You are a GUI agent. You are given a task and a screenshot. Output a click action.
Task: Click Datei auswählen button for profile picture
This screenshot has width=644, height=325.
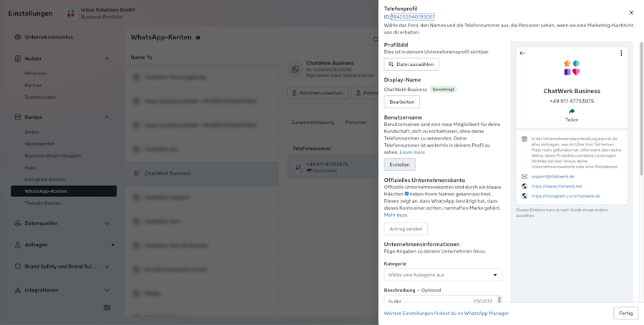point(411,64)
